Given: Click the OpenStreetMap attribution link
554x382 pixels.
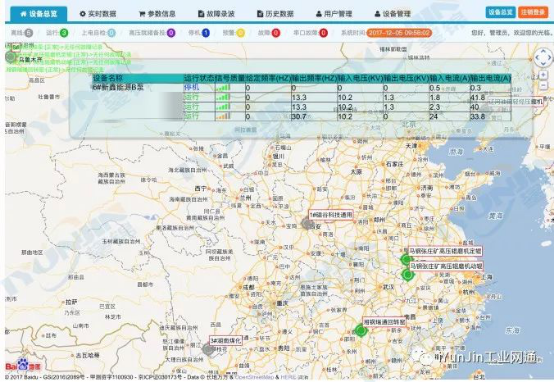Looking at the screenshot, I should pyautogui.click(x=255, y=377).
